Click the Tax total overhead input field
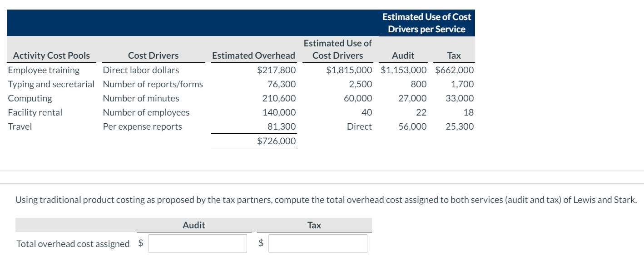 point(317,243)
